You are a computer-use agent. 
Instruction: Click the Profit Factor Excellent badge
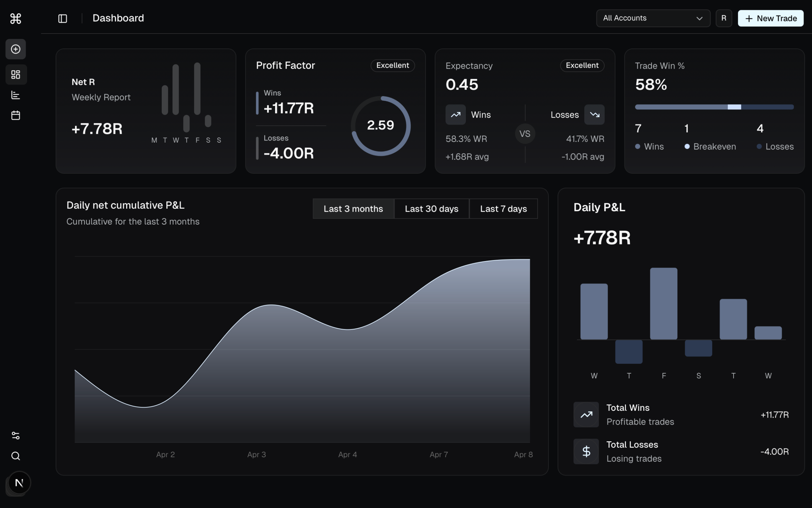[x=392, y=65]
